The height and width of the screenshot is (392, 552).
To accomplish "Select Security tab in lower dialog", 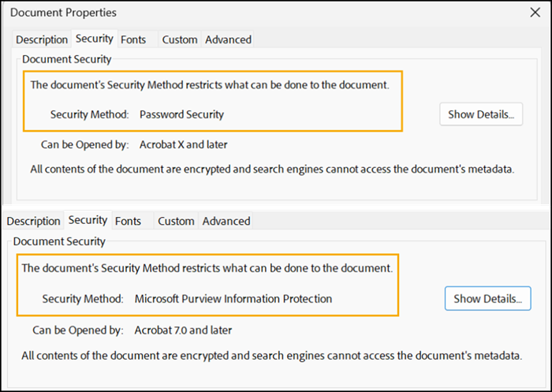I will coord(88,220).
